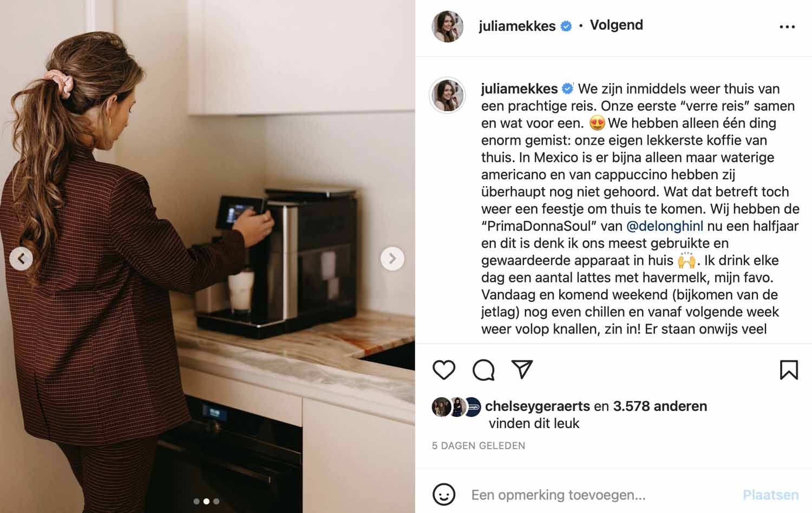Click the Volgend following button
The image size is (812, 513).
616,25
